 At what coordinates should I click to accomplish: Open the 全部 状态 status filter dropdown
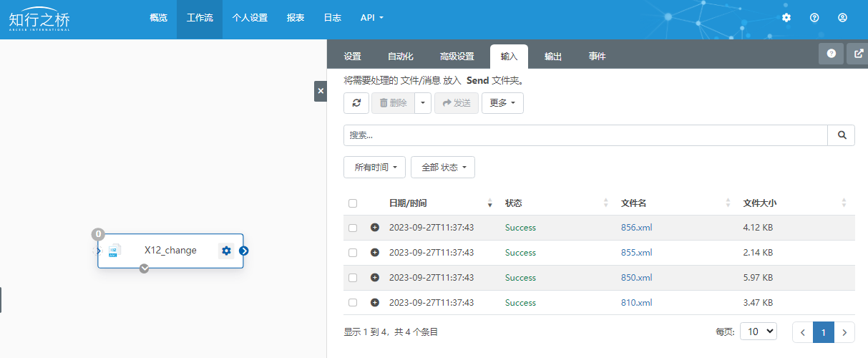point(443,167)
